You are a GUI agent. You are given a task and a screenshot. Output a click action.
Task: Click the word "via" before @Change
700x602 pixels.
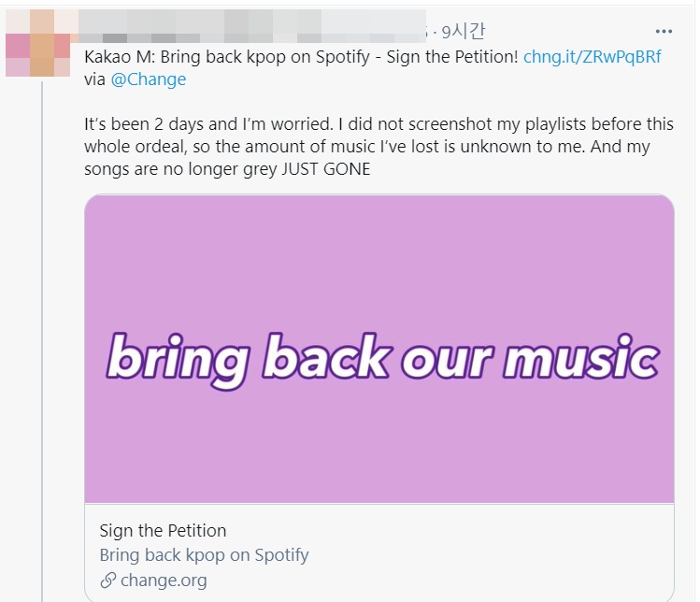[95, 79]
